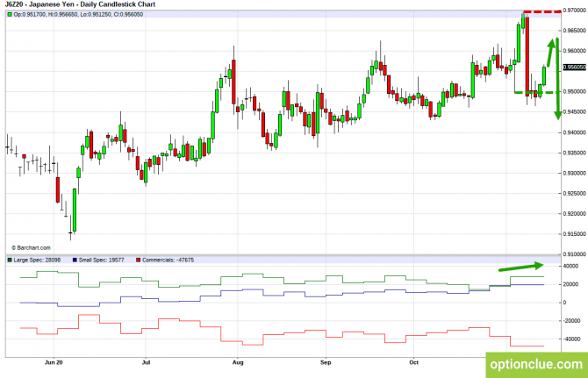The width and height of the screenshot is (588, 378).
Task: Click the 0.935000 price axis label
Action: point(574,153)
